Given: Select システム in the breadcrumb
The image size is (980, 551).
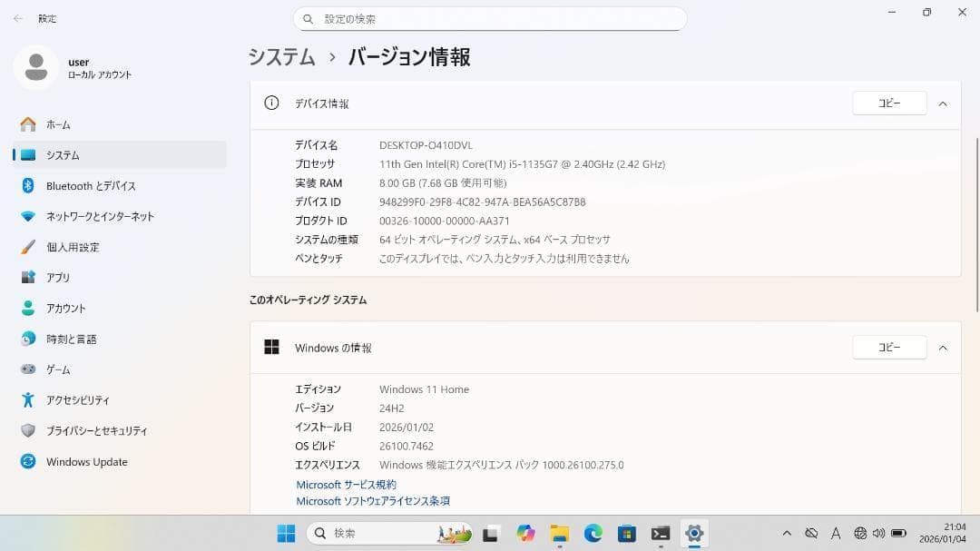Looking at the screenshot, I should point(280,56).
